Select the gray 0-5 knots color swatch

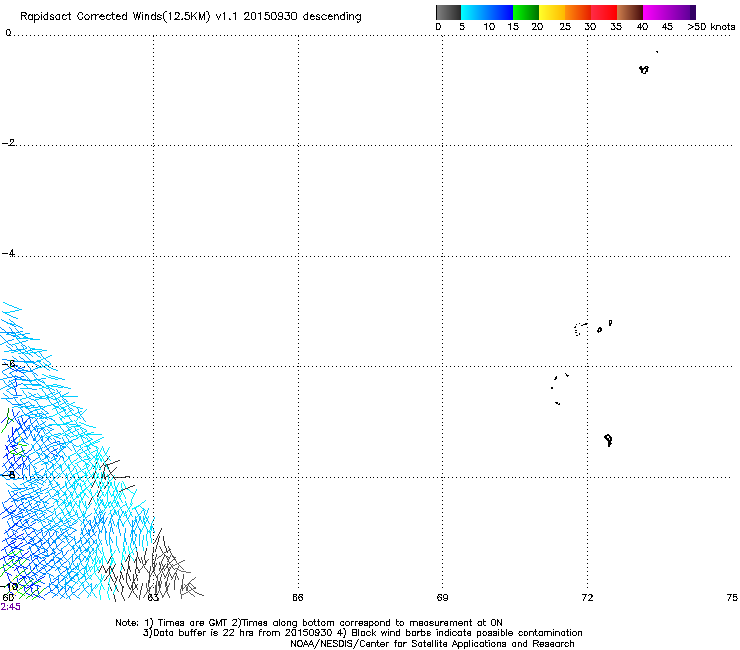point(448,12)
